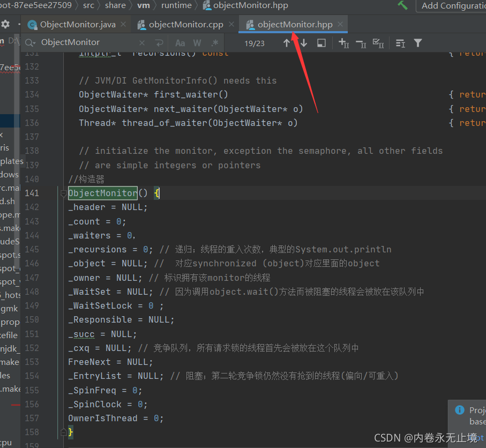Click OwnerIsThread = 0; statement
486x448 pixels.
pyautogui.click(x=116, y=418)
